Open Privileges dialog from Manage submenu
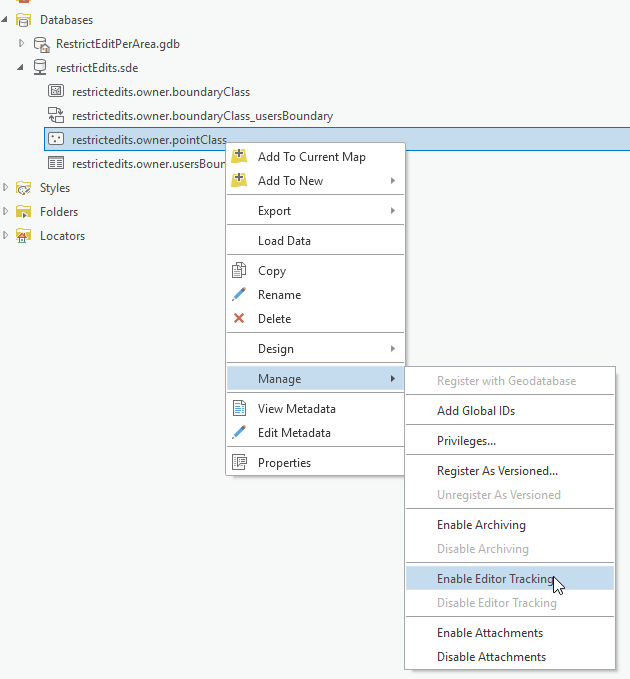Screen dimensions: 630x679 pos(466,441)
